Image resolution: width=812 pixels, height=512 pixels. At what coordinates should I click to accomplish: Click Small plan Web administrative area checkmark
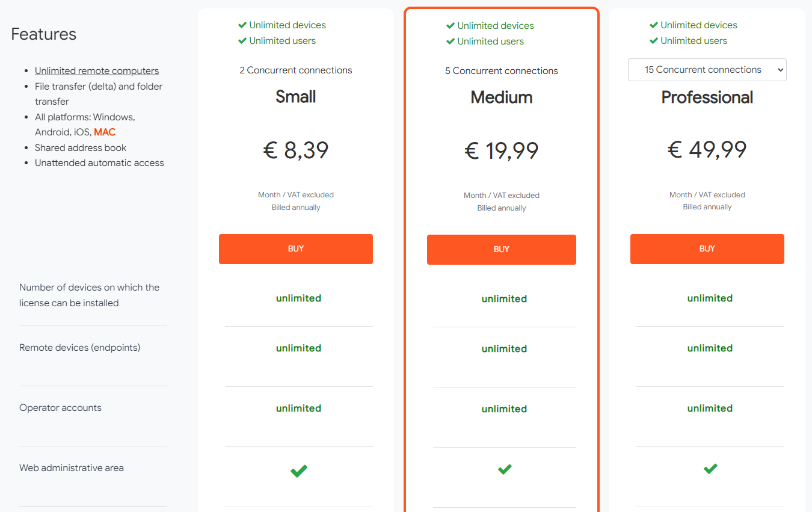tap(299, 470)
